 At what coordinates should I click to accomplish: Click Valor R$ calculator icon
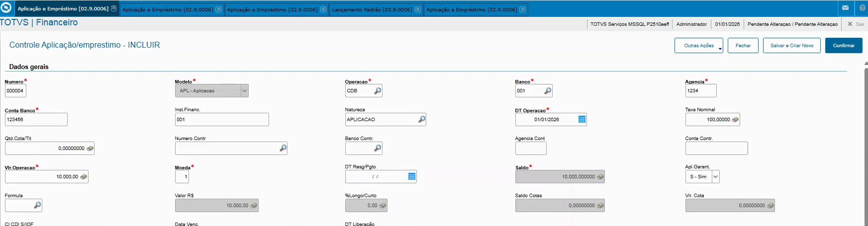tap(254, 205)
